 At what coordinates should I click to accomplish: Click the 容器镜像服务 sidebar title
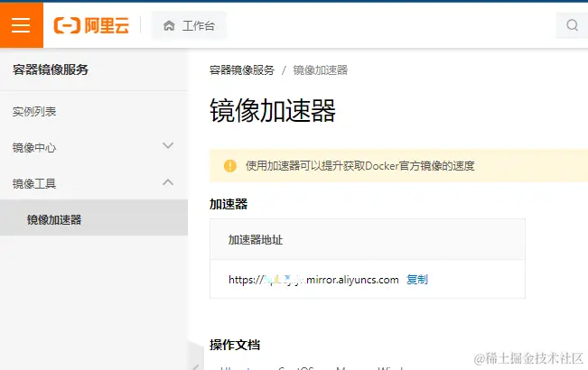pyautogui.click(x=51, y=69)
